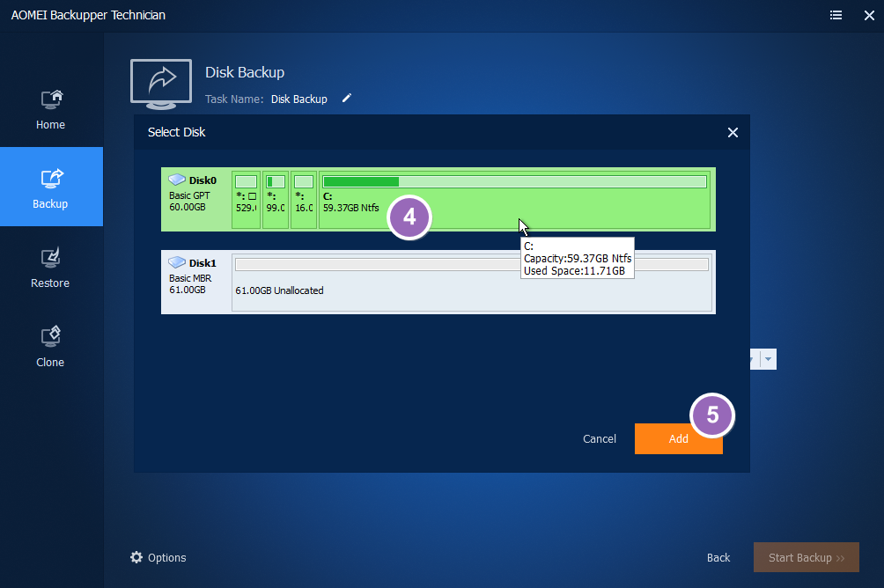Image resolution: width=884 pixels, height=588 pixels.
Task: Click the Disk Backup task name text
Action: [298, 99]
